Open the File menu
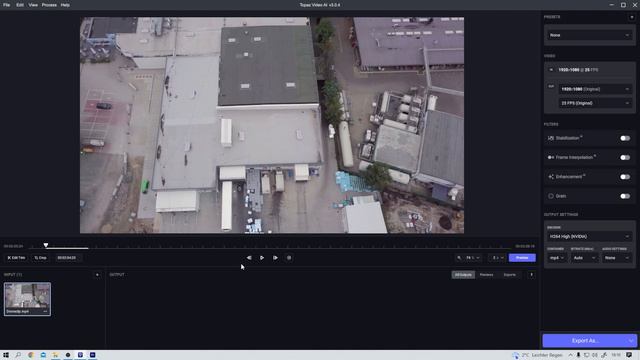Viewport: 640px width, 360px height. (7, 5)
